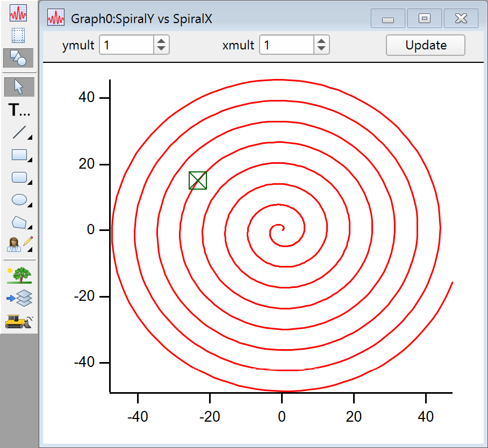The width and height of the screenshot is (488, 448).
Task: Choose the Oval drawing tool
Action: tap(20, 200)
